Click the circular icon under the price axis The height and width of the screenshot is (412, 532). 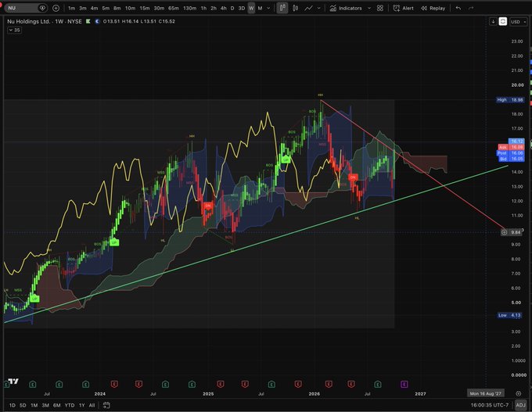click(x=519, y=394)
